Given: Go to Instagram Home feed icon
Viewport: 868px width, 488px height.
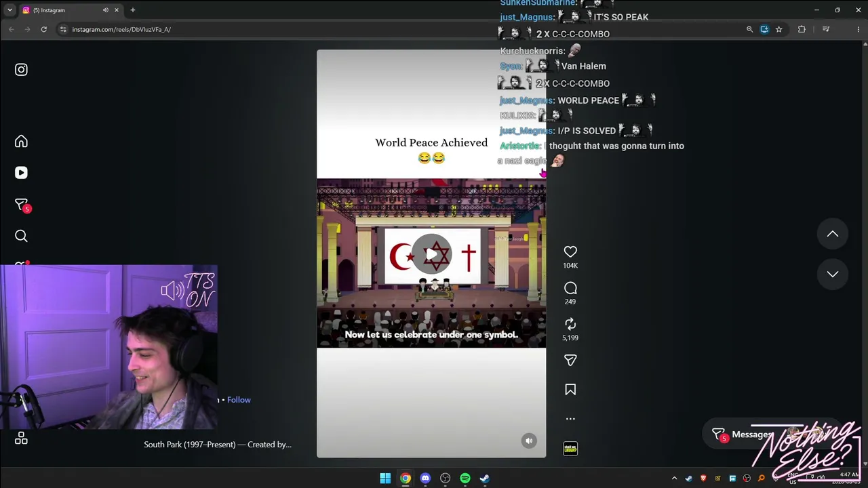Looking at the screenshot, I should tap(21, 141).
